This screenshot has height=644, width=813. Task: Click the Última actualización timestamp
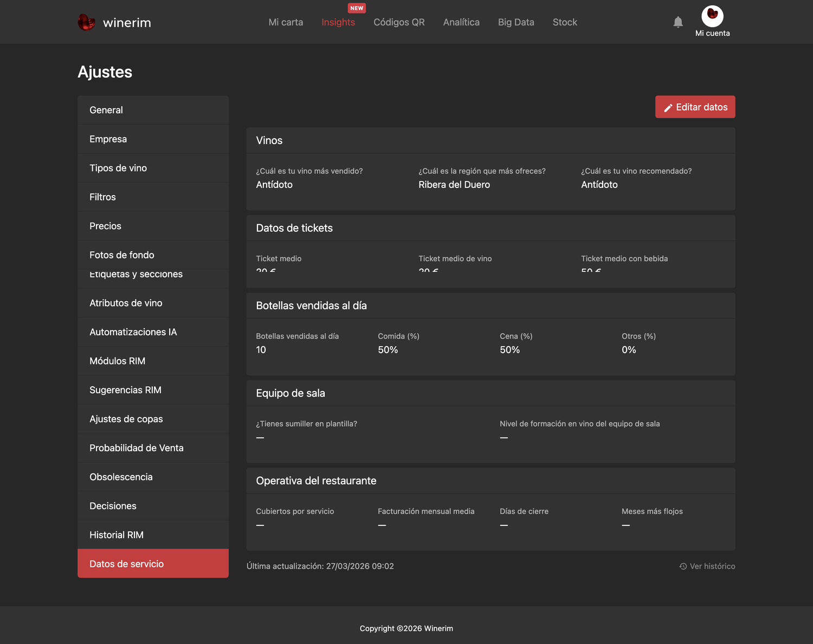(x=320, y=566)
